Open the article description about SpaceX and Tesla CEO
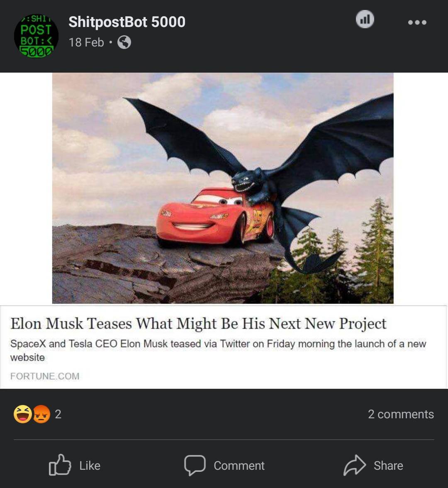This screenshot has width=448, height=488. pos(218,350)
